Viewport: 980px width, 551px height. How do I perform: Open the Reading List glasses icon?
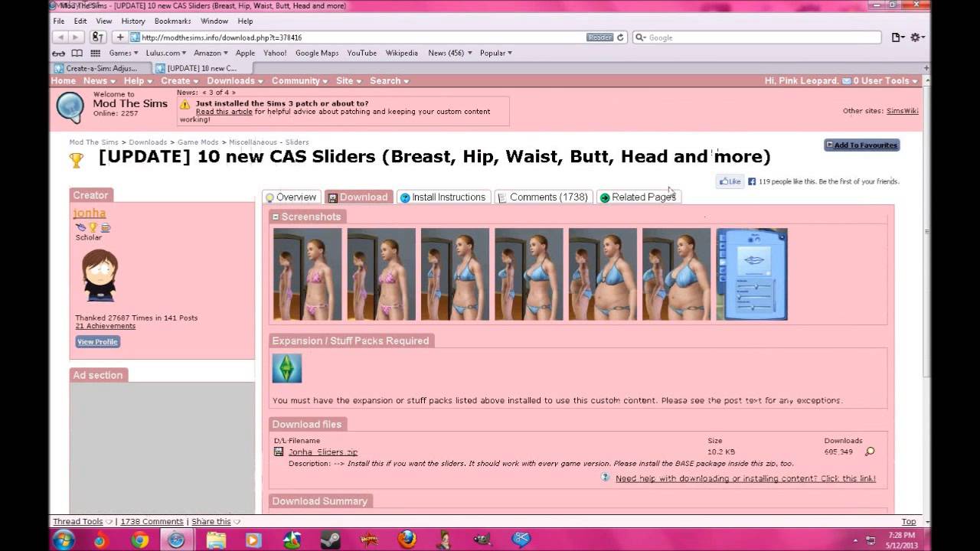[59, 54]
